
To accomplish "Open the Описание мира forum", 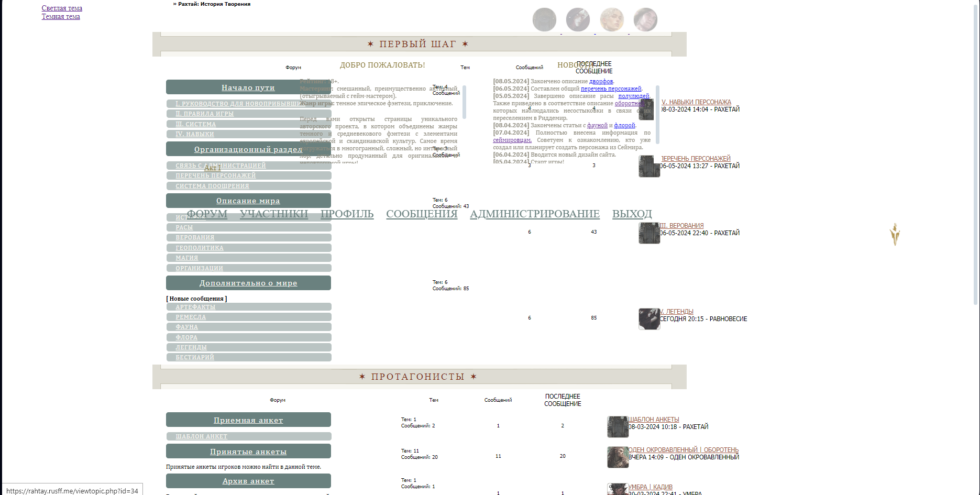I will tap(248, 201).
